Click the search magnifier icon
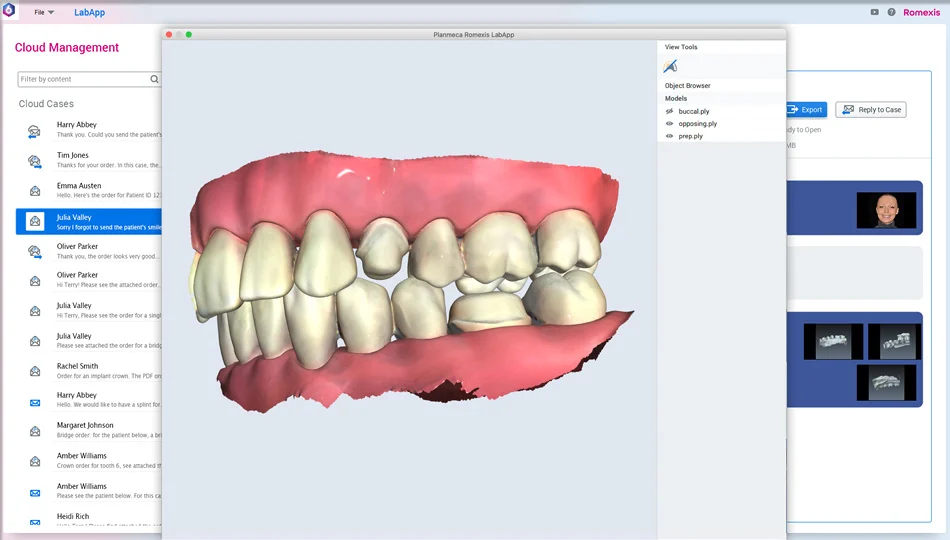This screenshot has width=950, height=540. [x=154, y=79]
